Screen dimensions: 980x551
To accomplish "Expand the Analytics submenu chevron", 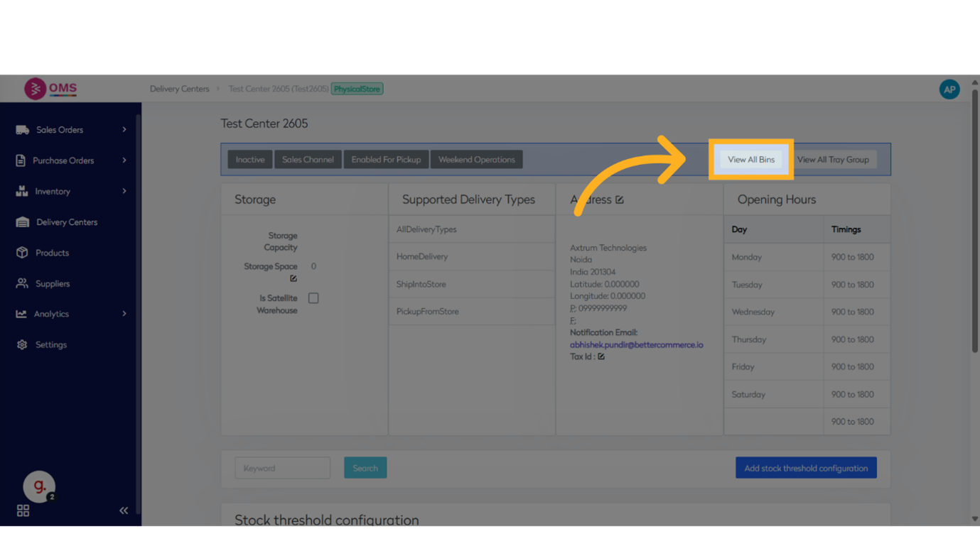I will (124, 314).
